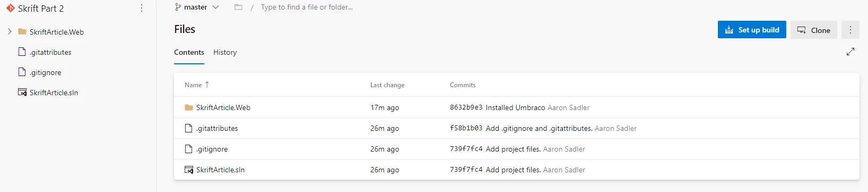This screenshot has width=868, height=192.
Task: Switch to the History tab
Action: [x=225, y=52]
